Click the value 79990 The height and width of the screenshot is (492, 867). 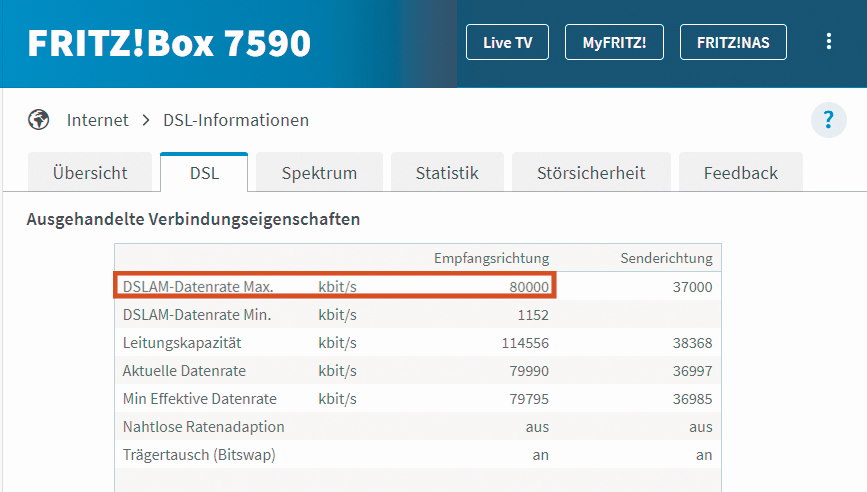(529, 371)
